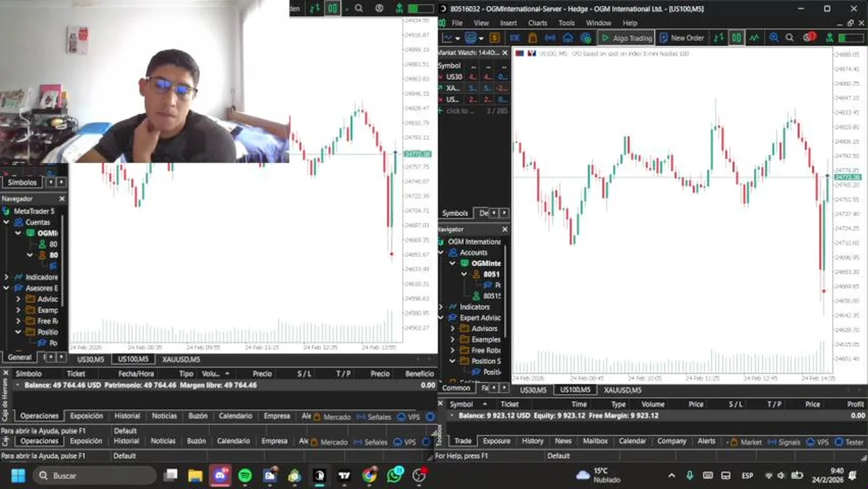This screenshot has width=868, height=489.
Task: Expand Advisors folder in English Navigator
Action: [453, 329]
